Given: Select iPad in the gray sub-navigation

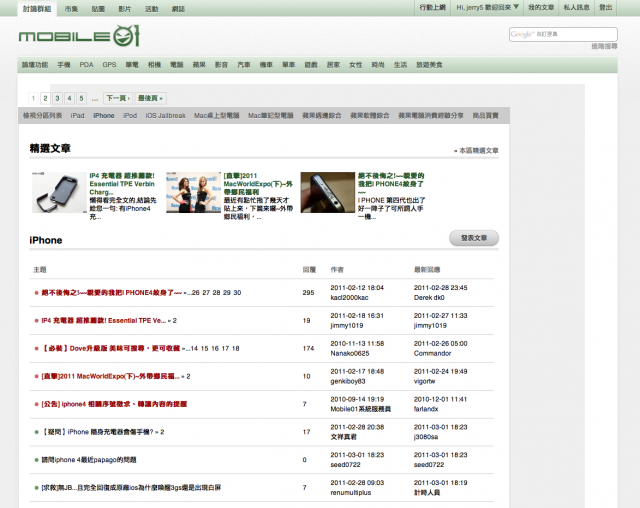Looking at the screenshot, I should coord(78,115).
